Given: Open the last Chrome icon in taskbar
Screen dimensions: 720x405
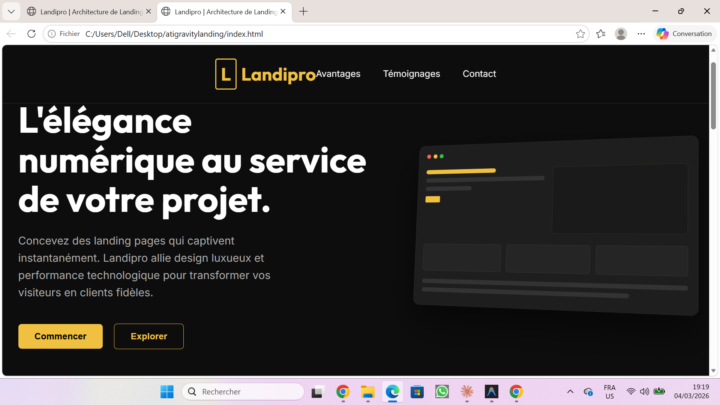Looking at the screenshot, I should pyautogui.click(x=516, y=392).
